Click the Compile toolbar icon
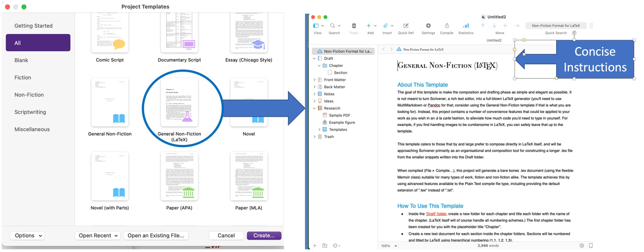This screenshot has width=644, height=252. click(447, 26)
